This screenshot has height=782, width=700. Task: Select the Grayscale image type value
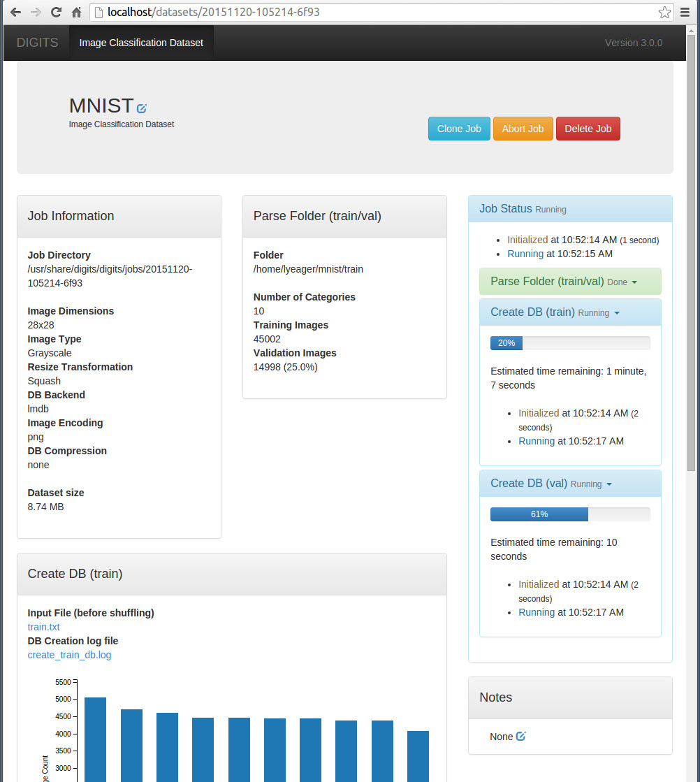[50, 353]
